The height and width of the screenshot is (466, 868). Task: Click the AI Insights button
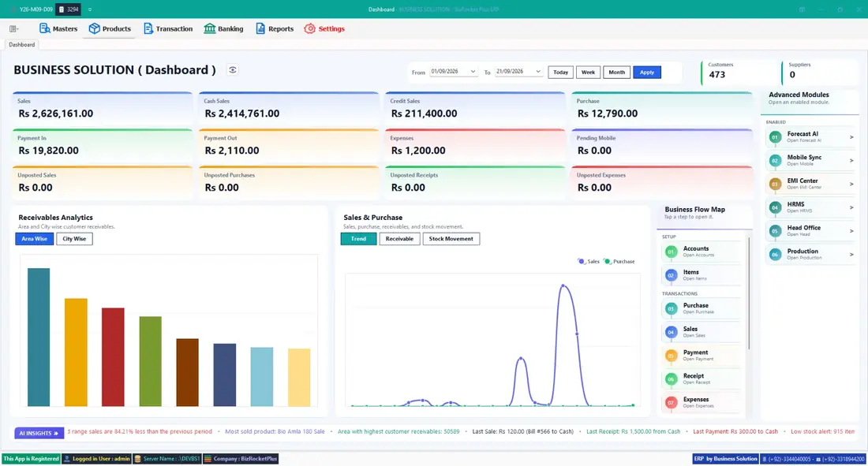click(x=39, y=434)
